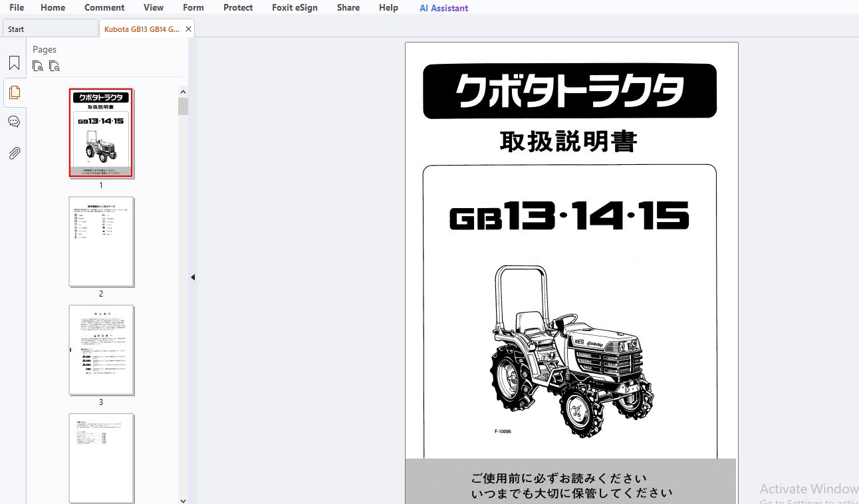
Task: Click the 'F-10095' figure label
Action: point(503,432)
